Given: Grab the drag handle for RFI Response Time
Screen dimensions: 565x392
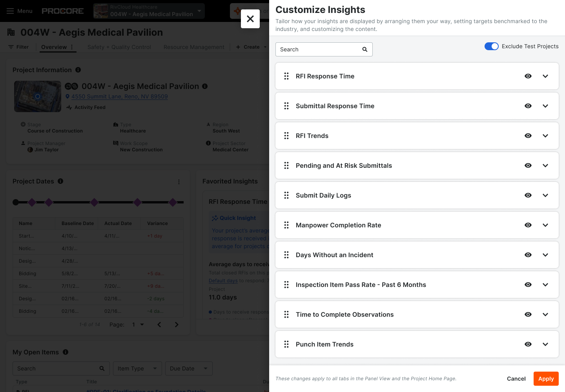Looking at the screenshot, I should pos(286,76).
